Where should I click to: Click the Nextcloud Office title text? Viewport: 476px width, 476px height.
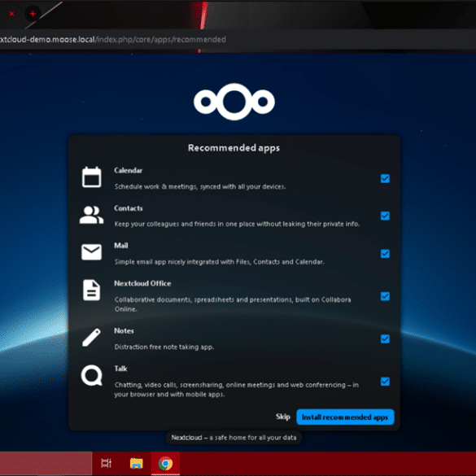pyautogui.click(x=142, y=283)
